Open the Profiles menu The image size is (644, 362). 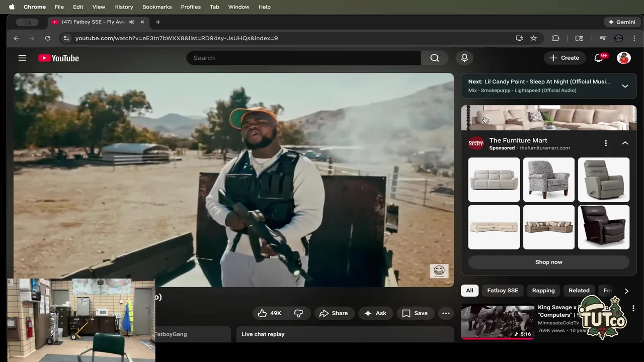pyautogui.click(x=191, y=7)
